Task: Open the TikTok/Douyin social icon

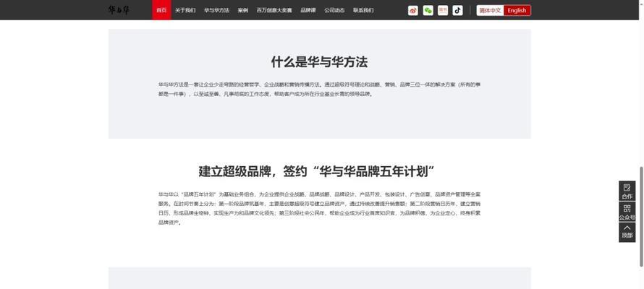Action: coord(457,10)
